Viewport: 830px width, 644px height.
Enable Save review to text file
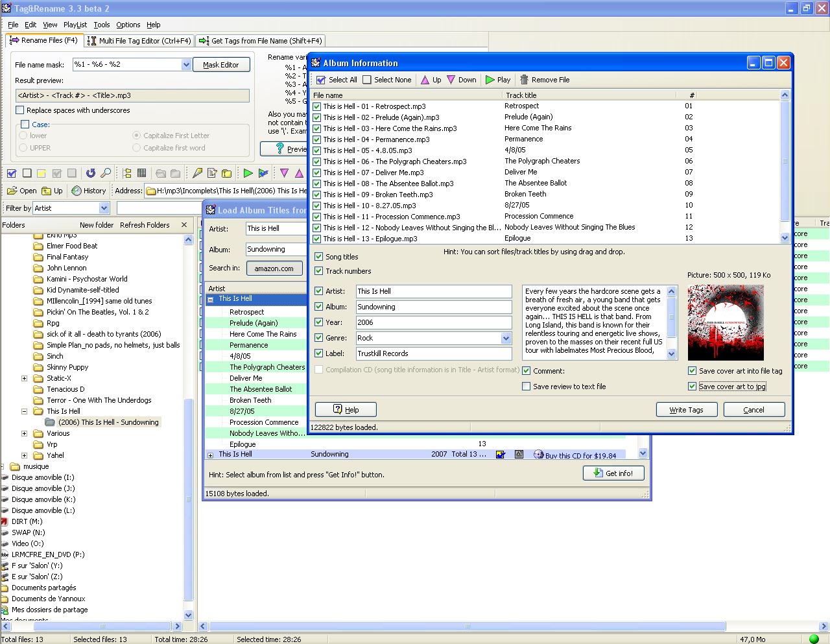tap(527, 387)
